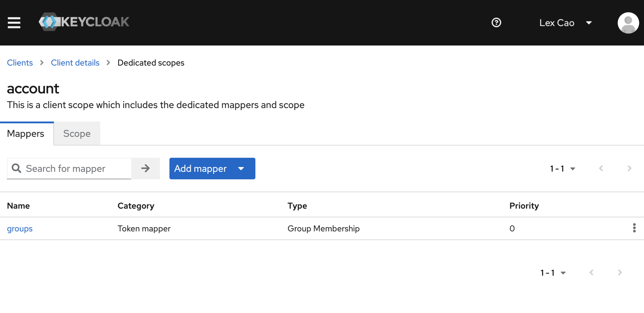
Task: Switch to the Scope tab
Action: (77, 134)
